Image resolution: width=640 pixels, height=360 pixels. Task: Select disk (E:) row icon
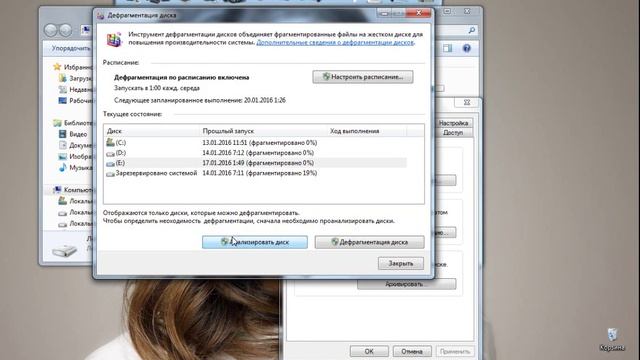[110, 163]
